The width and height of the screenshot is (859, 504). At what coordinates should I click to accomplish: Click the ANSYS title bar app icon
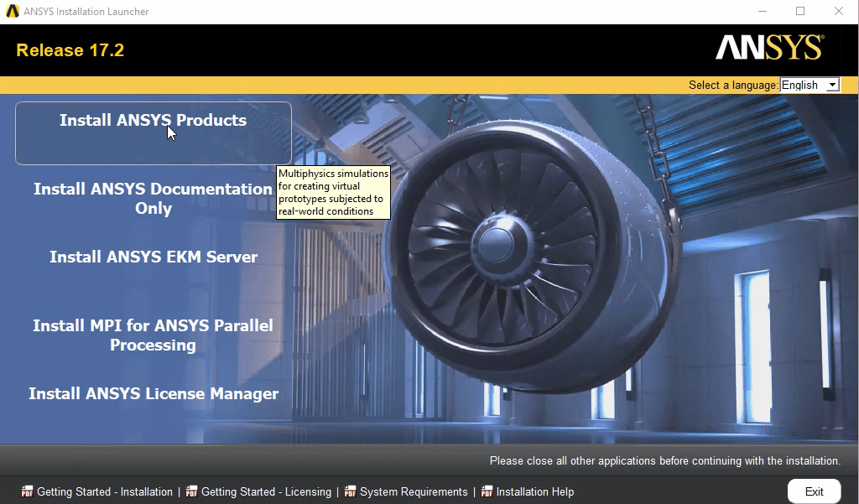[12, 11]
